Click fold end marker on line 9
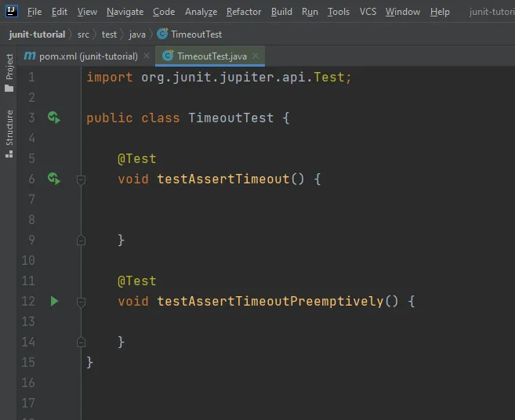The height and width of the screenshot is (420, 515). 81,241
